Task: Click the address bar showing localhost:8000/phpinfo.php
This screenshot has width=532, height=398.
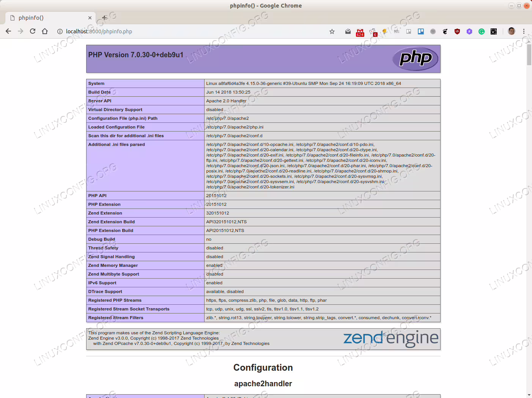Action: pos(190,31)
